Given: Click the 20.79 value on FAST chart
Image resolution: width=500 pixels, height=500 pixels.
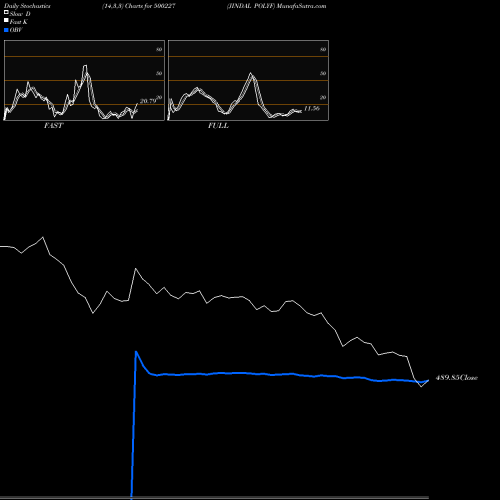Looking at the screenshot, I should 148,101.
